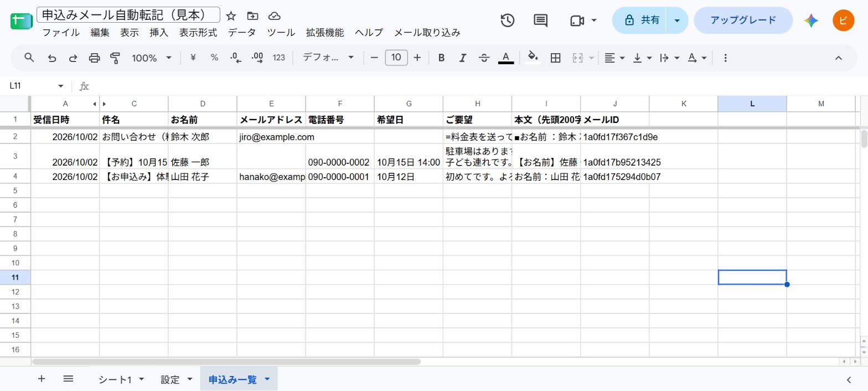868x391 pixels.
Task: Undo the last action
Action: 52,58
